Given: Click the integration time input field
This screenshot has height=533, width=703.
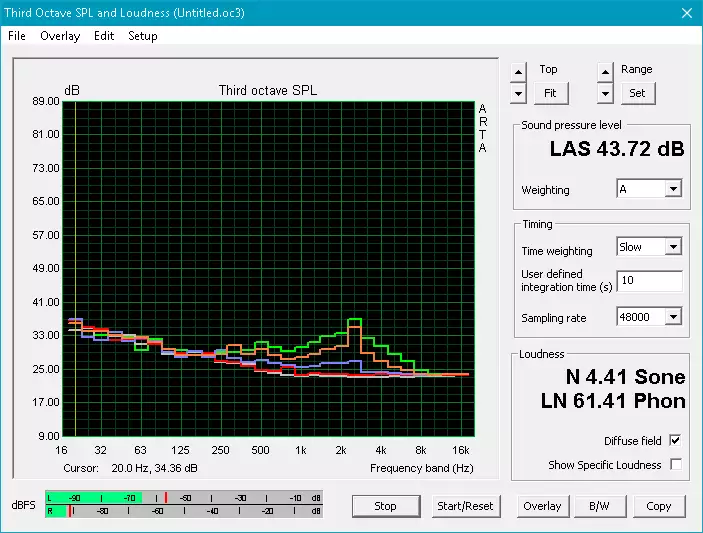Looking at the screenshot, I should [649, 281].
